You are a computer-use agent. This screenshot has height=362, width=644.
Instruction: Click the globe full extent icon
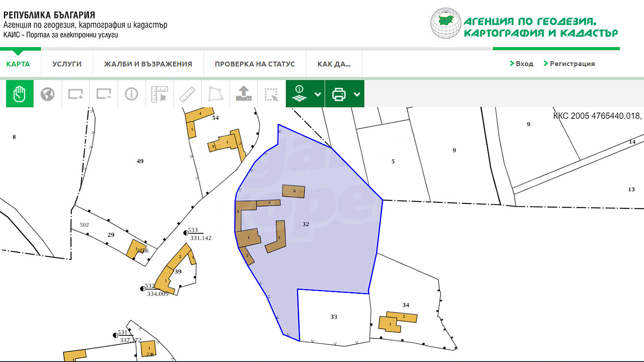[48, 94]
